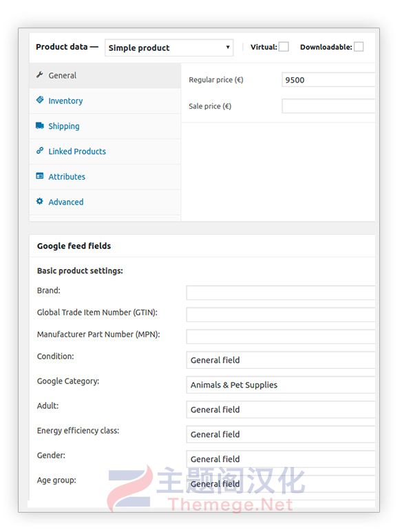
Task: Click the list icon beside Attributes
Action: click(x=40, y=175)
